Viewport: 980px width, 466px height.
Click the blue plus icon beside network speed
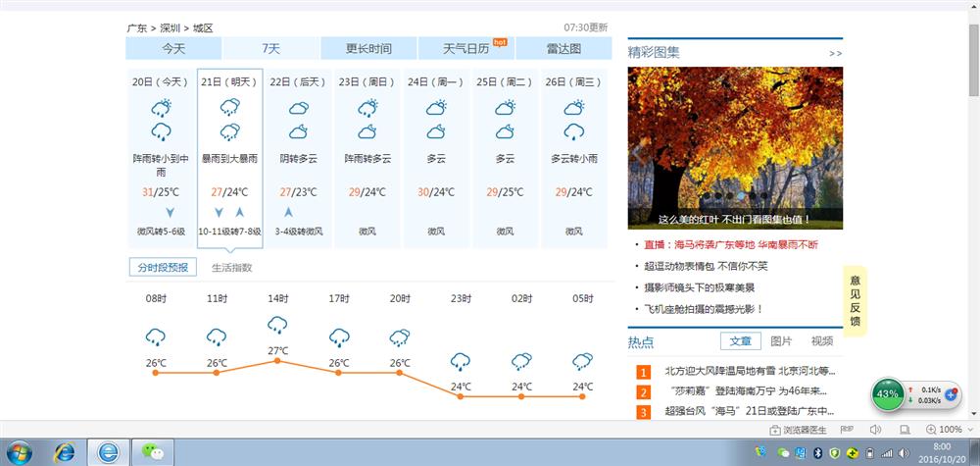(949, 393)
